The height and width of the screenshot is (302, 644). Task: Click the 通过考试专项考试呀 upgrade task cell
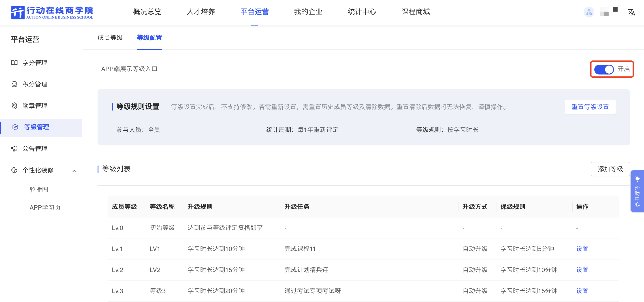(x=313, y=291)
